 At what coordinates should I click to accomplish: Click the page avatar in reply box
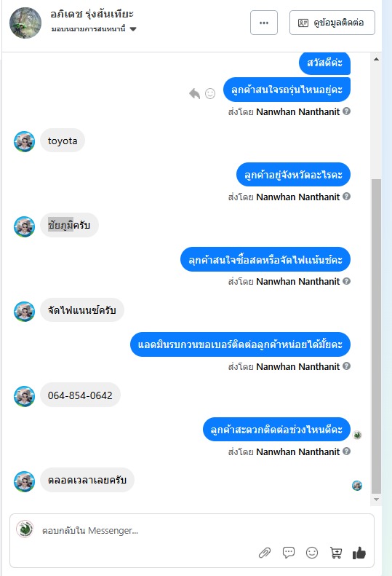pyautogui.click(x=25, y=529)
